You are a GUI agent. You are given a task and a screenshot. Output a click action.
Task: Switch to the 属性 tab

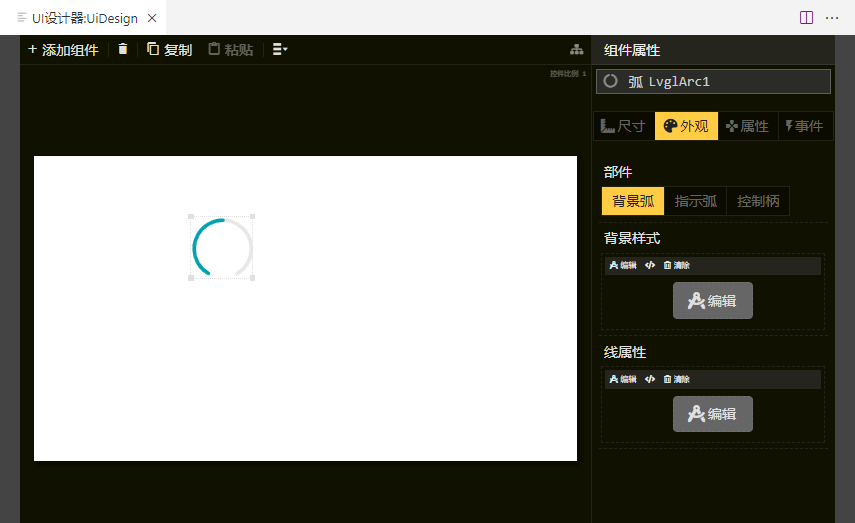coord(748,126)
